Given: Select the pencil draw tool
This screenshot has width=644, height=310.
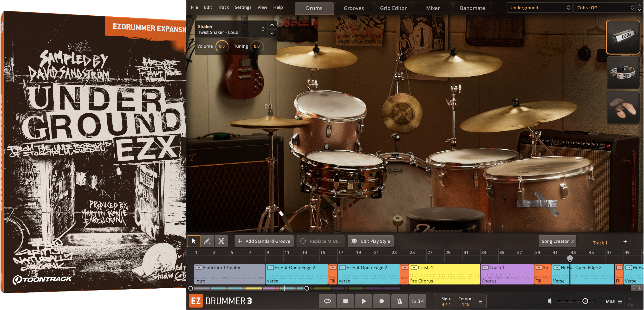Looking at the screenshot, I should [x=208, y=241].
